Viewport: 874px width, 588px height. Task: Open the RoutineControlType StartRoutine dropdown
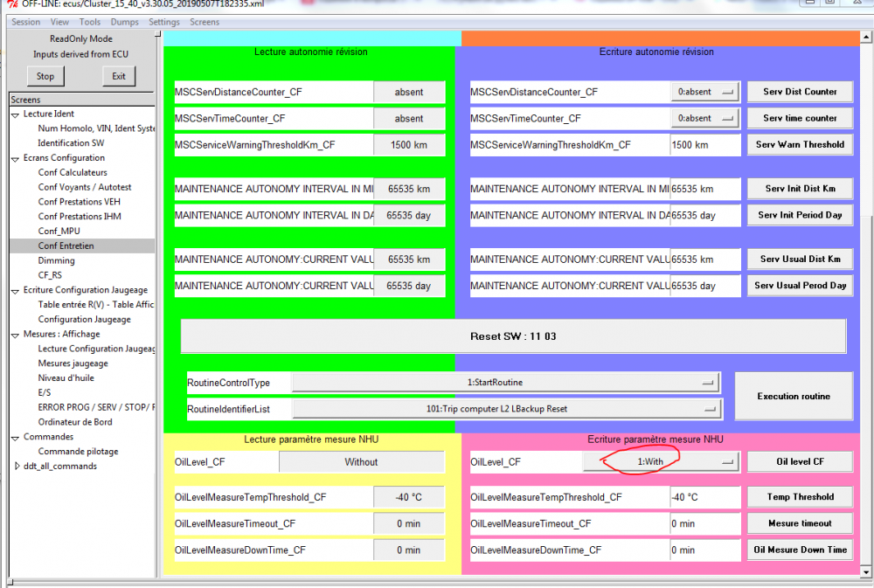(506, 383)
